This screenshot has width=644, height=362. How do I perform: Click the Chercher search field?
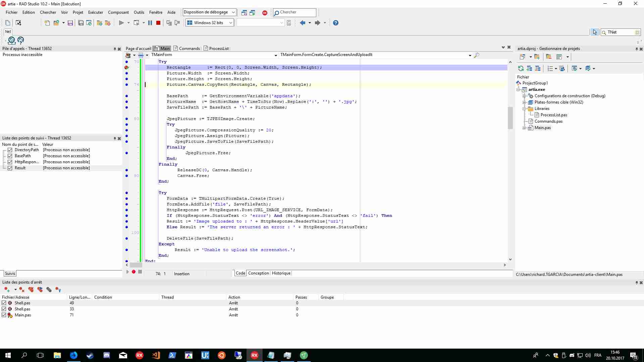[x=294, y=12]
